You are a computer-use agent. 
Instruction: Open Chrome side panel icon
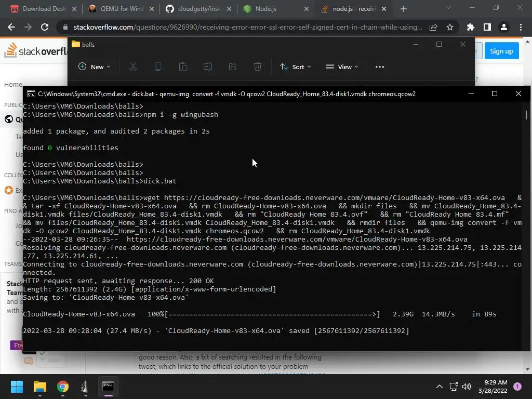487,27
